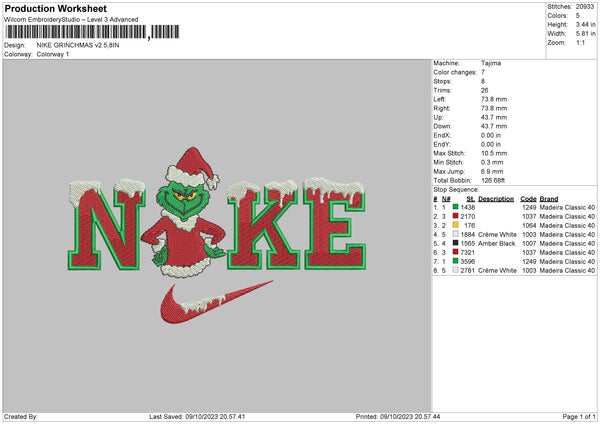
Task: Click the red swatch in the 2170 stitches row
Action: click(x=455, y=216)
